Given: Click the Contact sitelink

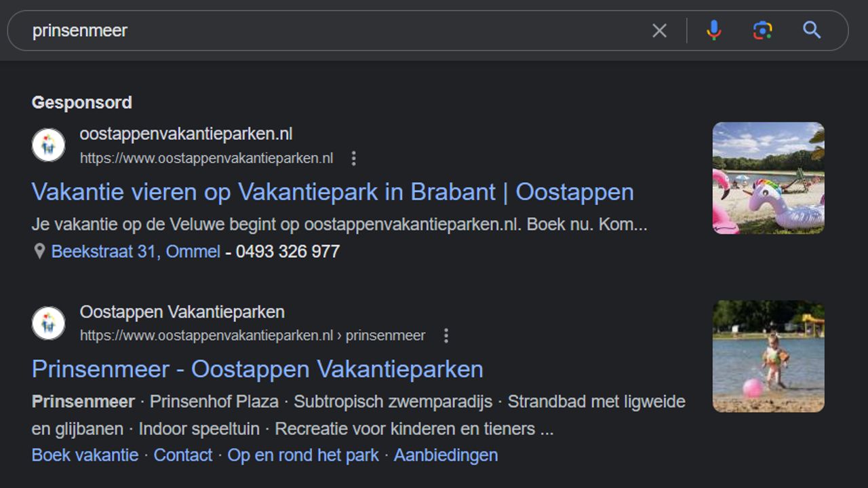Looking at the screenshot, I should [x=184, y=455].
